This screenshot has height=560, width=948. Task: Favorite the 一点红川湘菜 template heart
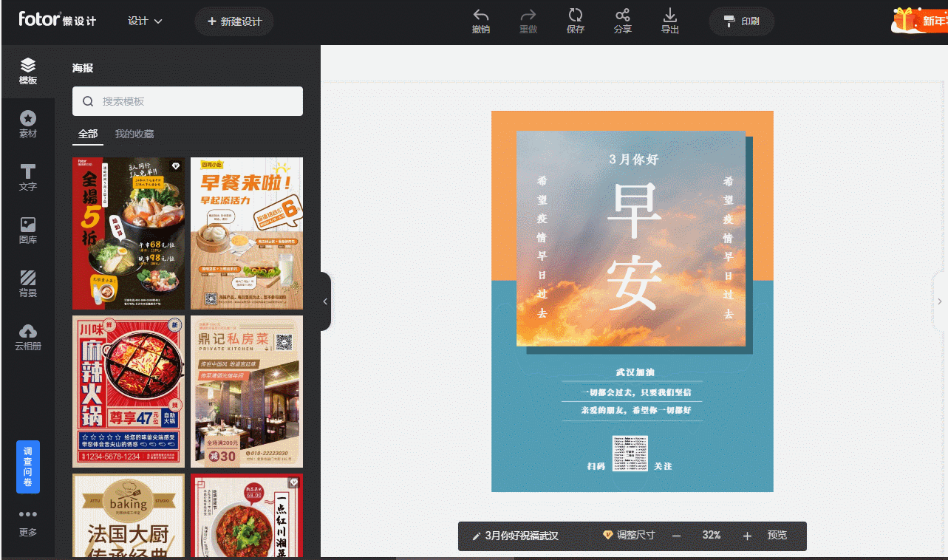click(x=293, y=482)
